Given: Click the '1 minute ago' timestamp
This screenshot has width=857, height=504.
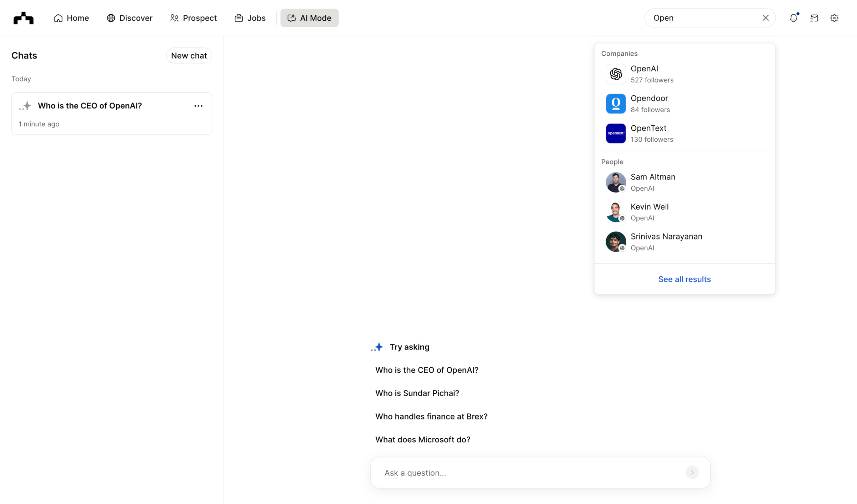Looking at the screenshot, I should coord(39,124).
